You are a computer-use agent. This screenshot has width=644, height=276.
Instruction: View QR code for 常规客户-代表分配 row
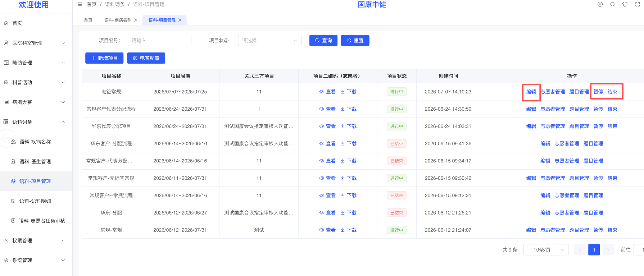point(327,161)
